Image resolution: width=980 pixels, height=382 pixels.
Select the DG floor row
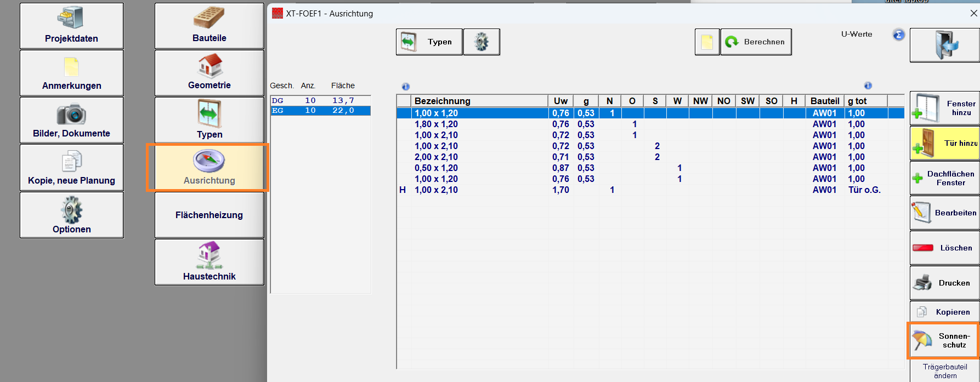tap(320, 101)
